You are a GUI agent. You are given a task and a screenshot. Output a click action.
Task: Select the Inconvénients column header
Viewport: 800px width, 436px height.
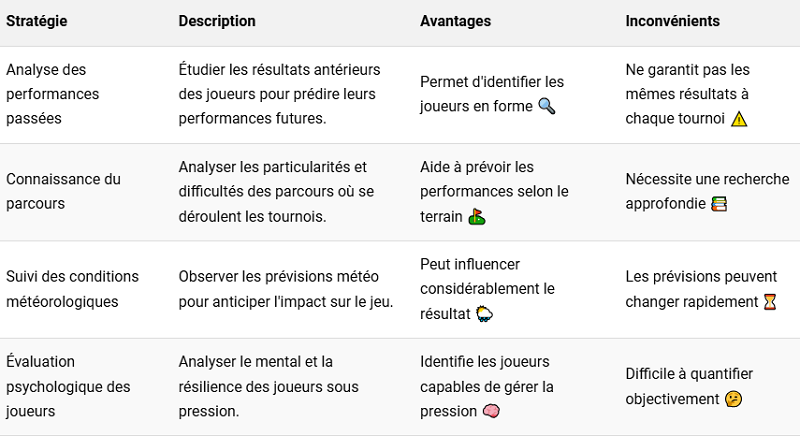[672, 21]
